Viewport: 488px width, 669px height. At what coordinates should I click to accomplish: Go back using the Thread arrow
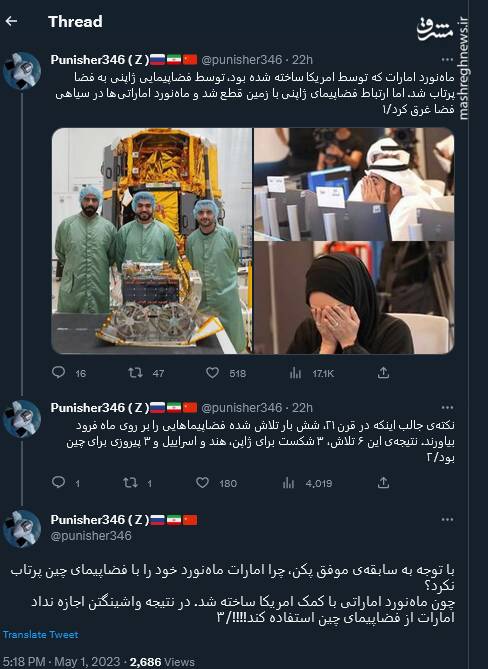11,21
